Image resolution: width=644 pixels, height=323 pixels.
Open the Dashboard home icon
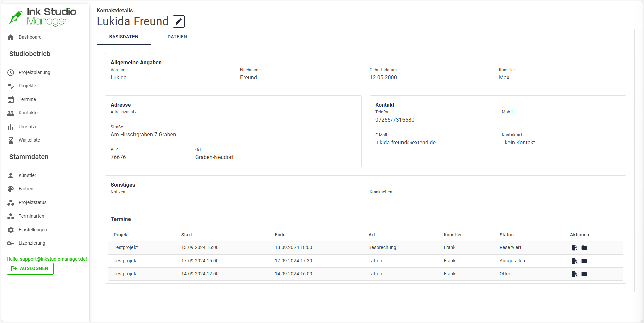click(11, 37)
